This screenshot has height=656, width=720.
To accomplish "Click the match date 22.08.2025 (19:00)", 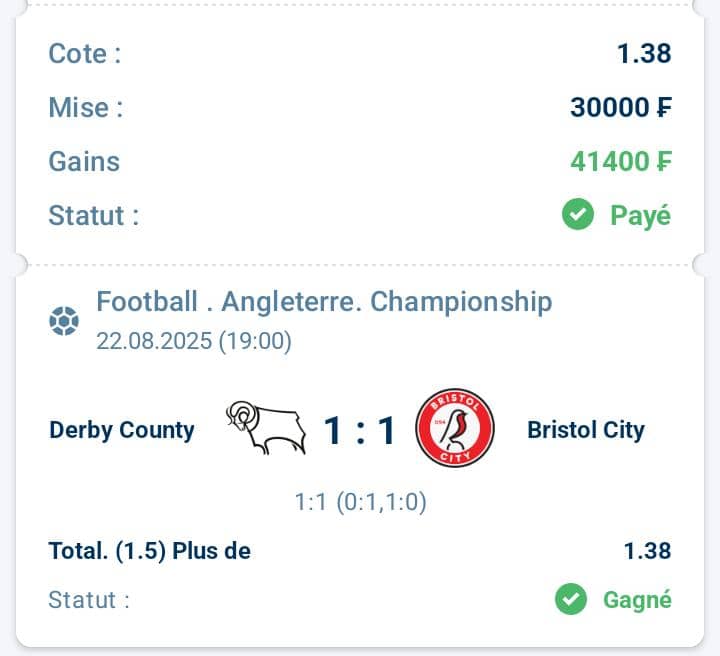I will (x=194, y=341).
